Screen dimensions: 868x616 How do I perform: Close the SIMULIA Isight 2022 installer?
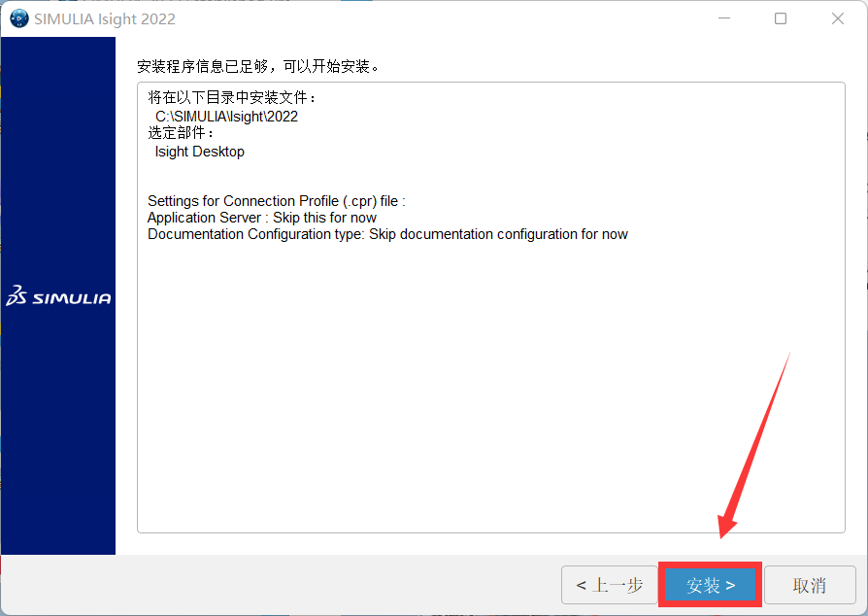click(838, 18)
